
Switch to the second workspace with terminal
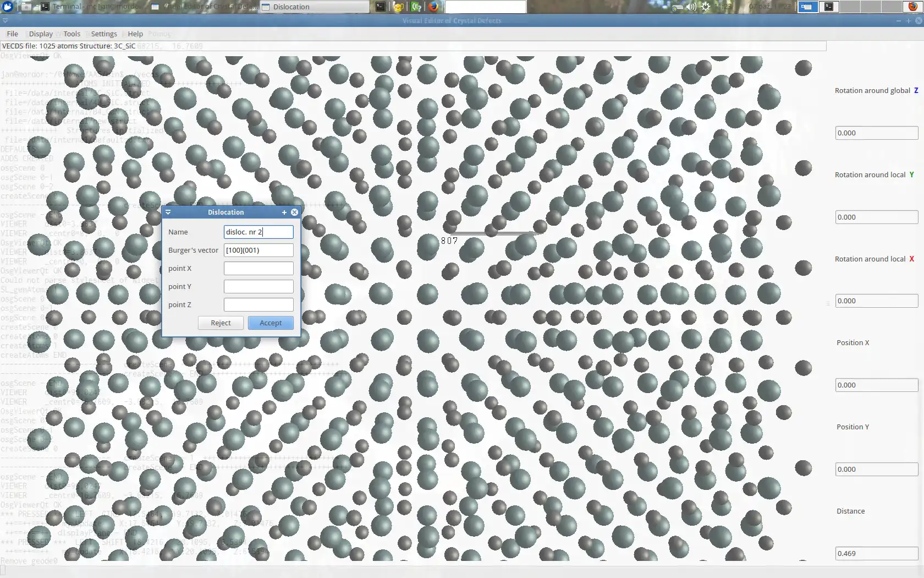tap(829, 7)
